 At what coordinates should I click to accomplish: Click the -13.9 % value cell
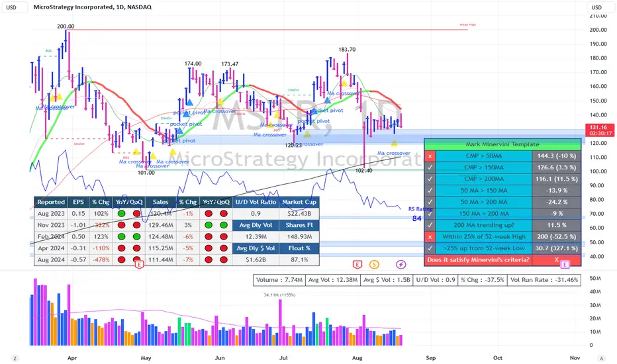click(x=556, y=191)
